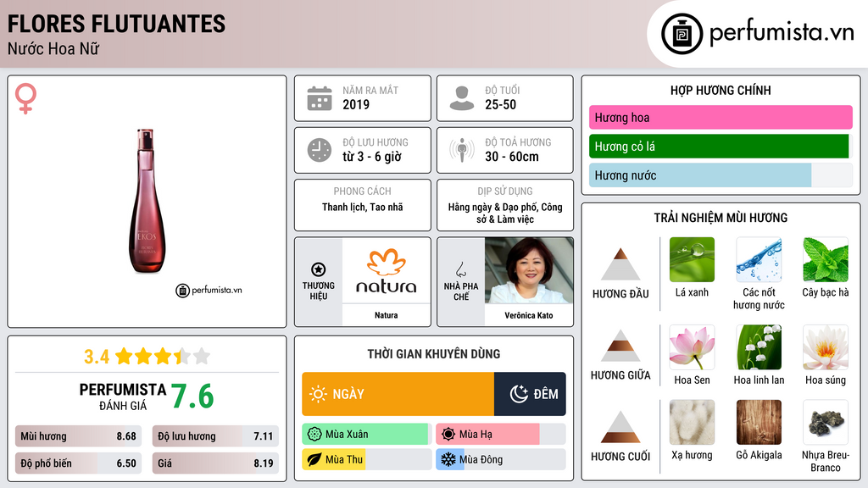
Task: Click the Mùa Xuân season bar
Action: [x=366, y=435]
